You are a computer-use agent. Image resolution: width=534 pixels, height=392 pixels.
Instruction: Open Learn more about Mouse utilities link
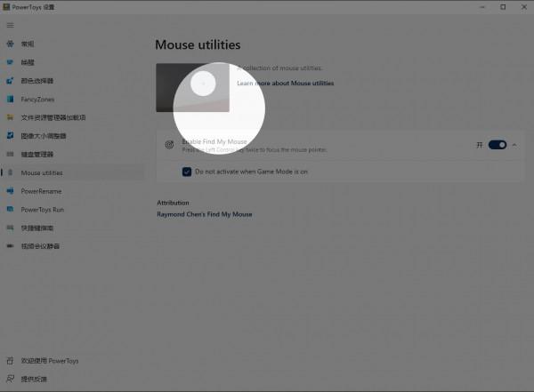285,83
